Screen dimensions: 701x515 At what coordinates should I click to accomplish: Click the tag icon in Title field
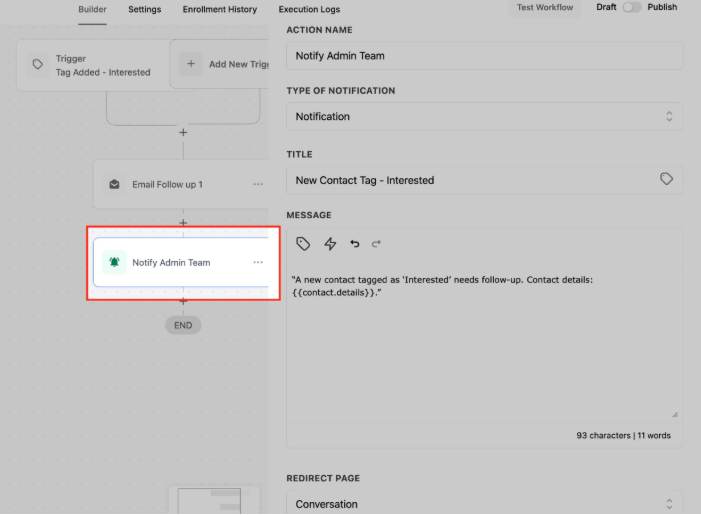[666, 180]
